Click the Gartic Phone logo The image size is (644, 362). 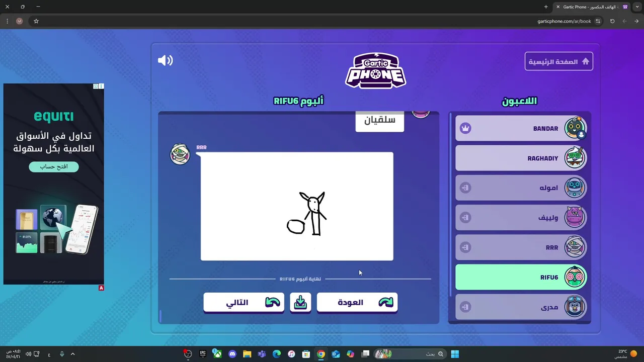tap(375, 70)
